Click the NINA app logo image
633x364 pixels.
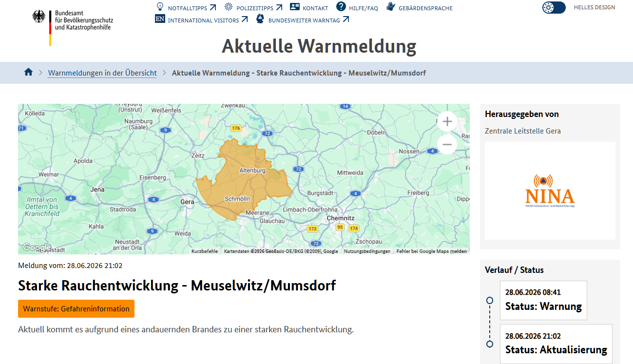[x=550, y=191]
